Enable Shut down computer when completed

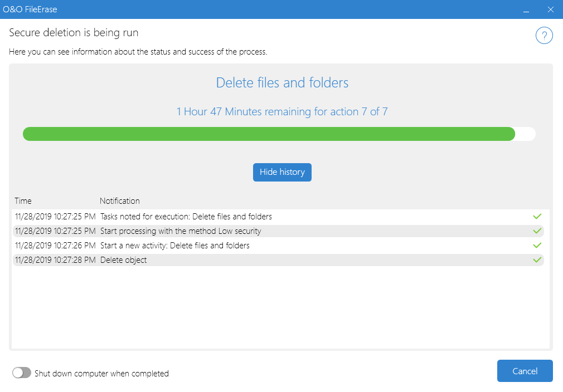pyautogui.click(x=22, y=373)
